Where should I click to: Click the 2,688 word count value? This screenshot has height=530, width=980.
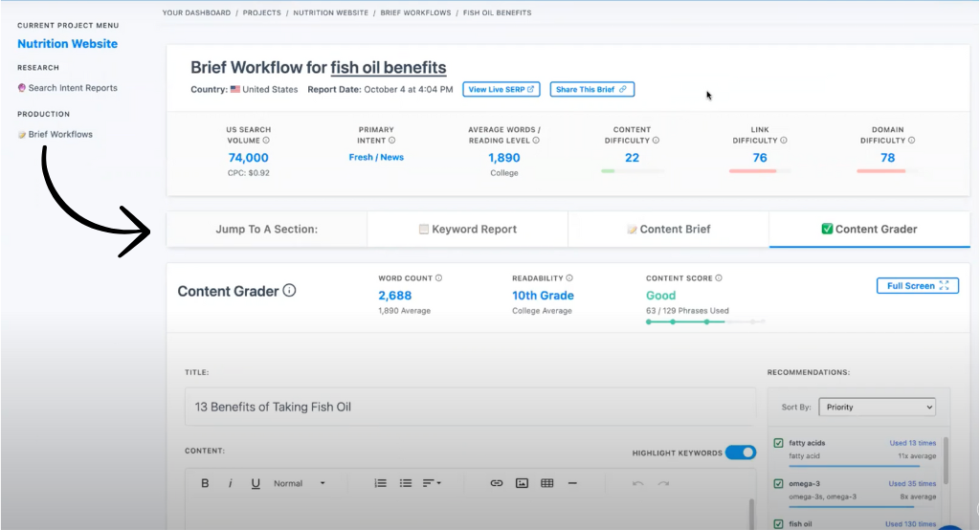(x=395, y=296)
